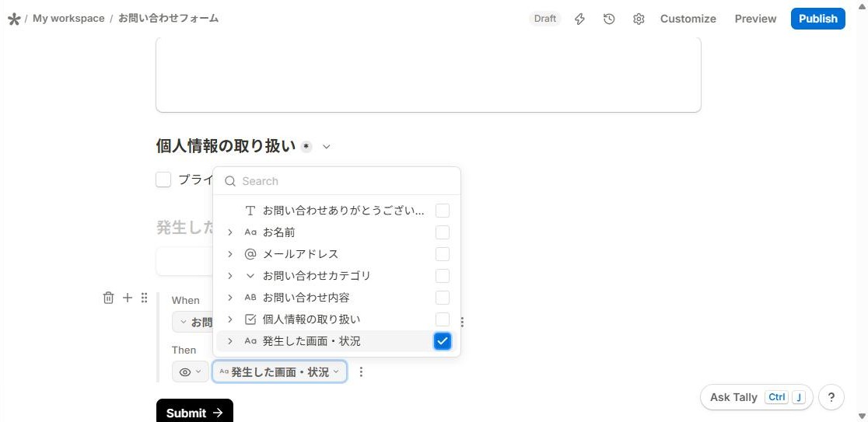
Task: Select お問い合わせ内容 in the field list
Action: (306, 298)
